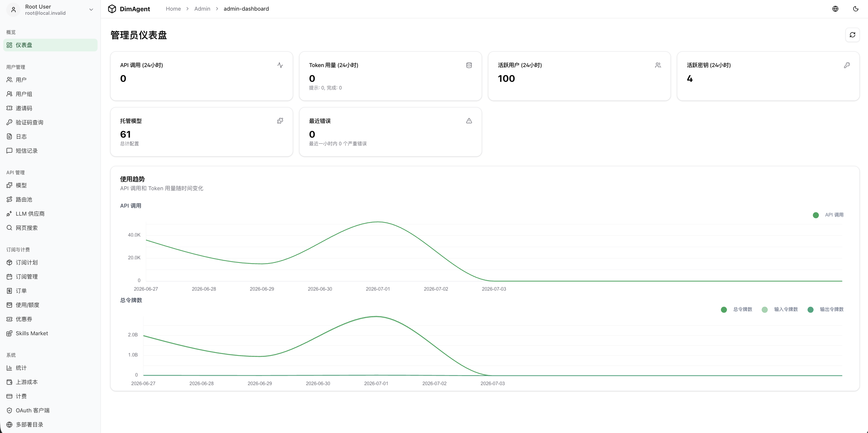Image resolution: width=868 pixels, height=433 pixels.
Task: Click the 2.0B axis label
Action: coord(133,335)
